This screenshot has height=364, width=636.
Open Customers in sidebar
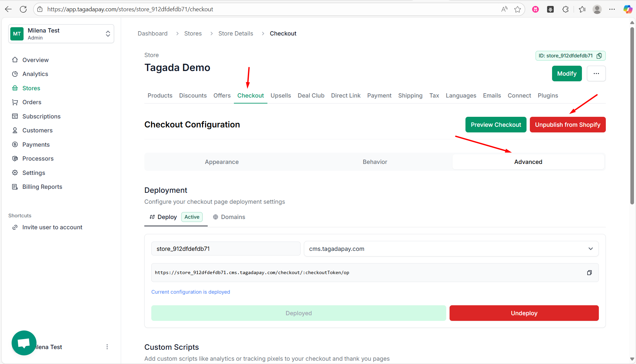click(x=37, y=130)
